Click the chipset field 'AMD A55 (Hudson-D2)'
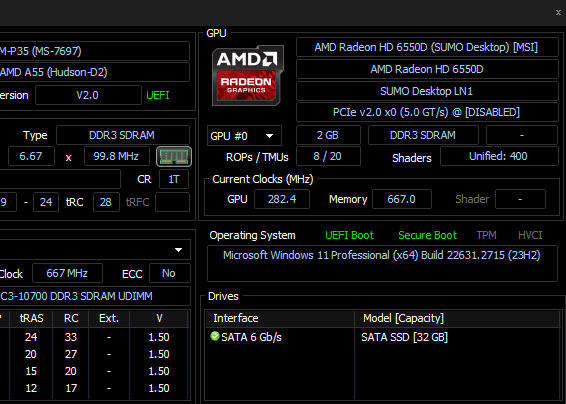 (95, 72)
